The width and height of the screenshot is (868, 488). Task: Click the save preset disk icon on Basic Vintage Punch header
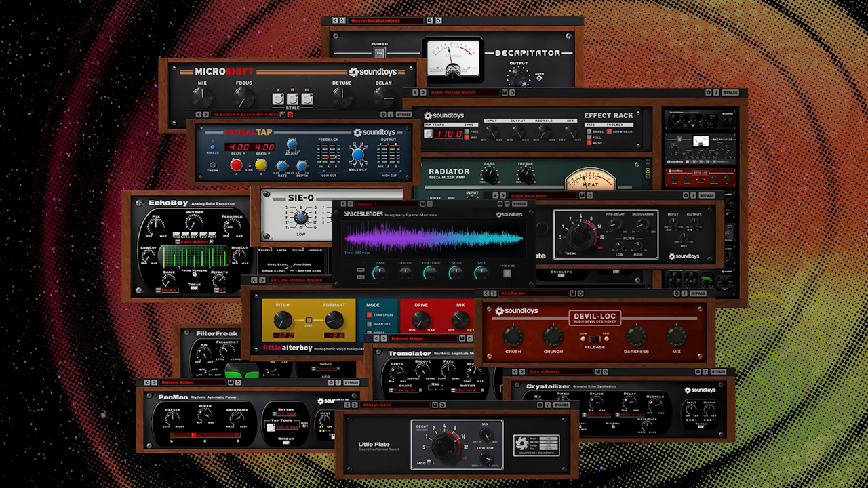coord(505,92)
